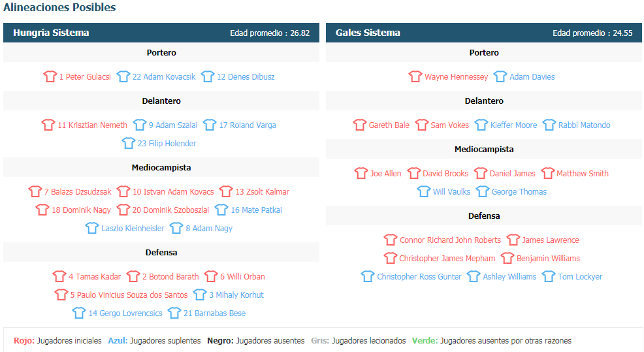
Task: Select the Sam Vokes player name
Action: point(450,125)
